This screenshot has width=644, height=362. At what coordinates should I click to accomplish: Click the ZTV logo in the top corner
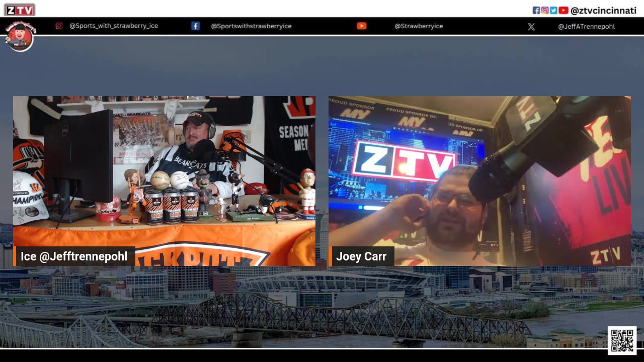pos(19,10)
